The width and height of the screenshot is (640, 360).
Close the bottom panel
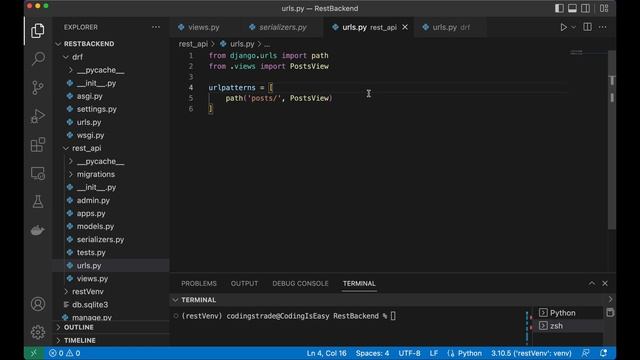point(605,283)
